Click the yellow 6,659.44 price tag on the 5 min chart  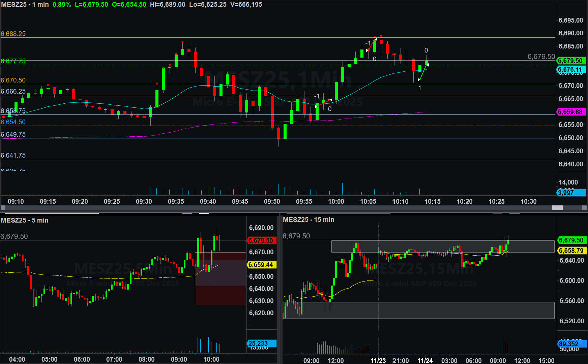click(262, 265)
